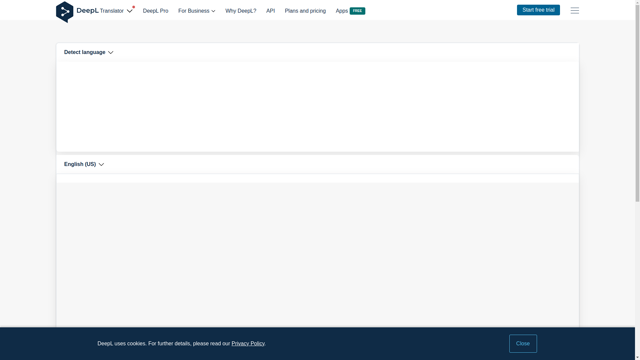
Task: Close the cookie notice banner
Action: pyautogui.click(x=522, y=343)
